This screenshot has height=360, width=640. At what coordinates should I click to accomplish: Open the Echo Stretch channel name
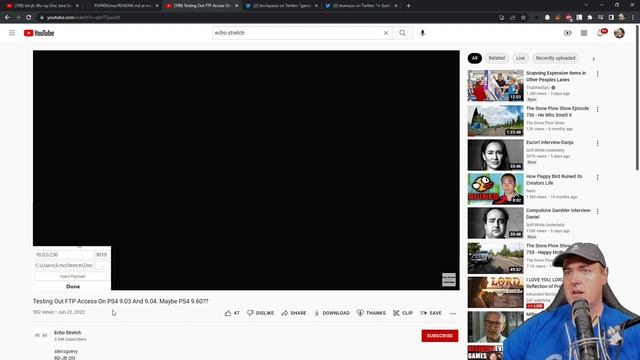[67, 333]
